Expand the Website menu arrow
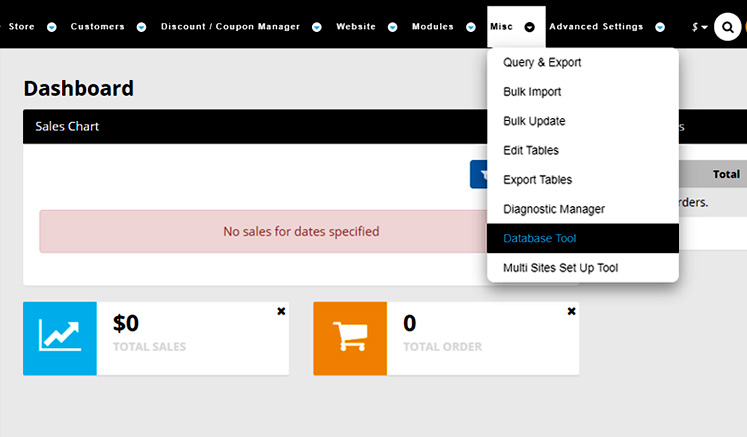The image size is (747, 437). coord(393,27)
